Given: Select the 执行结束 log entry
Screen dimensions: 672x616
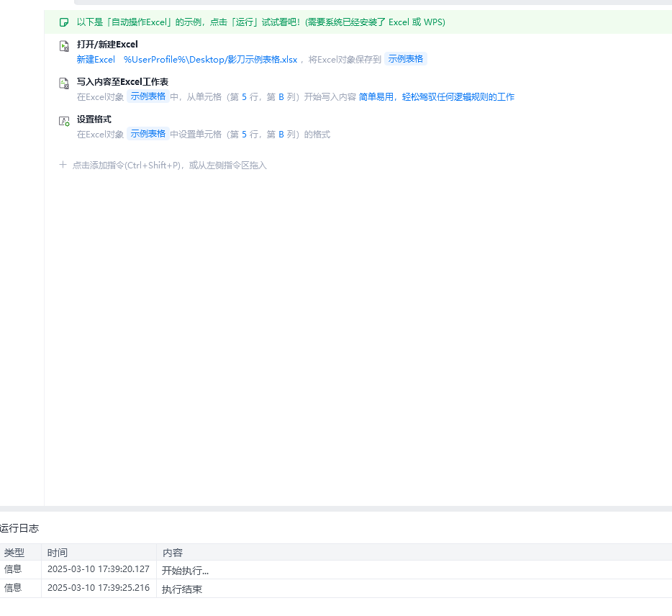Looking at the screenshot, I should (182, 589).
